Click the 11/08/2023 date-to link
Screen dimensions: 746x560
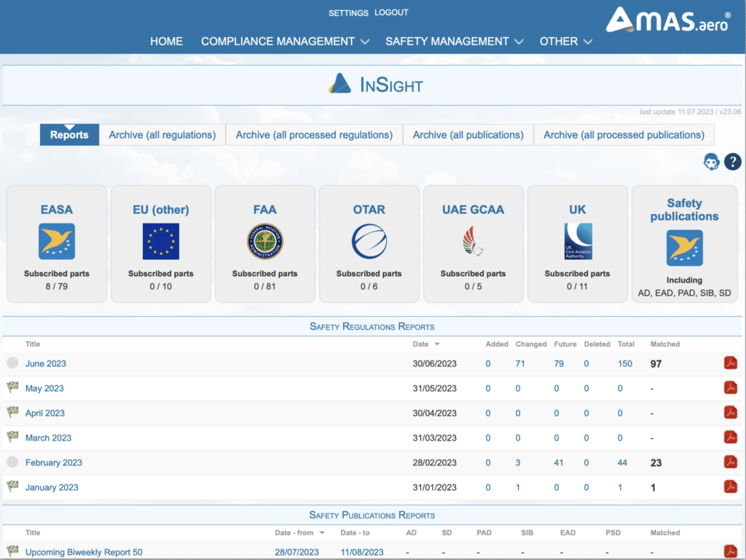coord(362,552)
